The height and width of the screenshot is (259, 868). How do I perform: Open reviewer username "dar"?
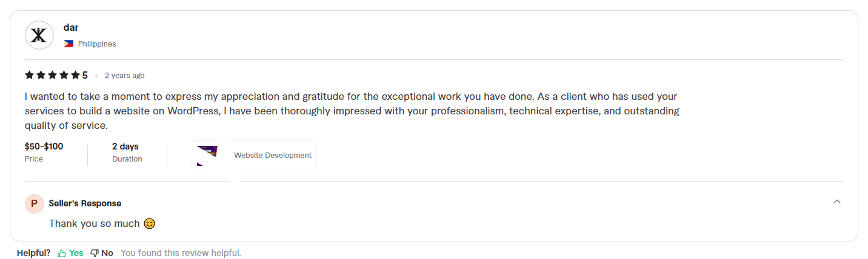tap(71, 28)
